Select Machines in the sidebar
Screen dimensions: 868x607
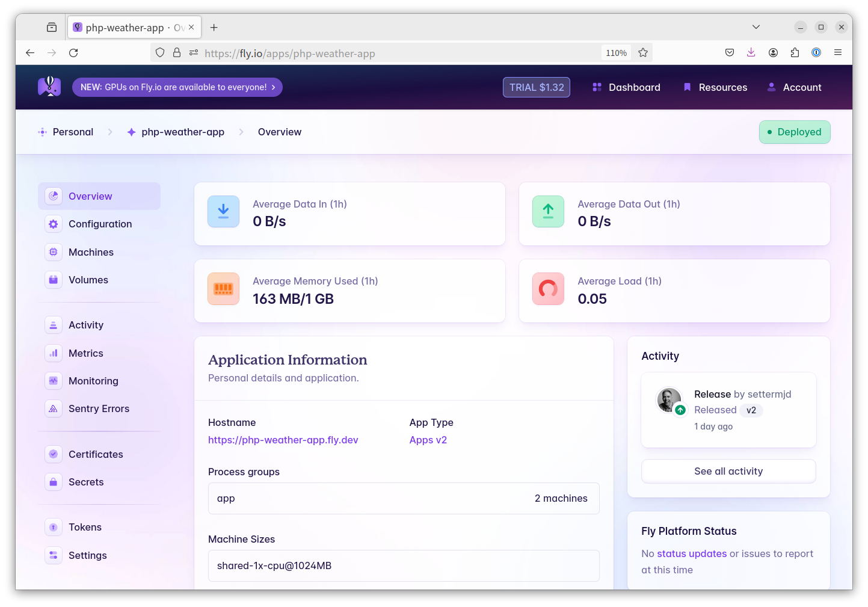[x=99, y=252]
